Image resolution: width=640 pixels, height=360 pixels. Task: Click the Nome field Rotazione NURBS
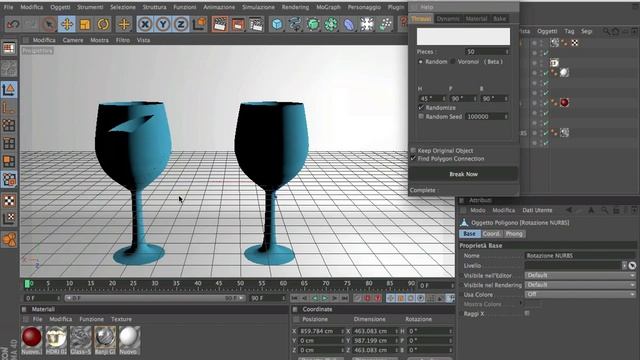pos(580,256)
